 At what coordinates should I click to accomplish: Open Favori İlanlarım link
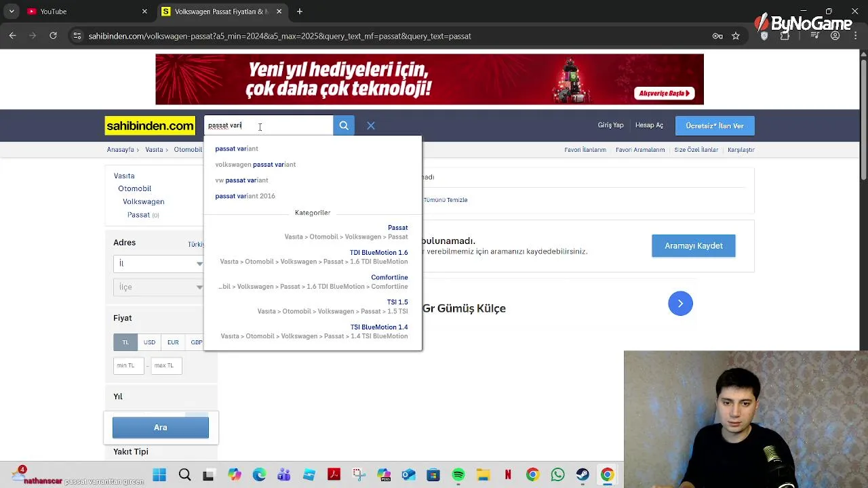pyautogui.click(x=585, y=150)
